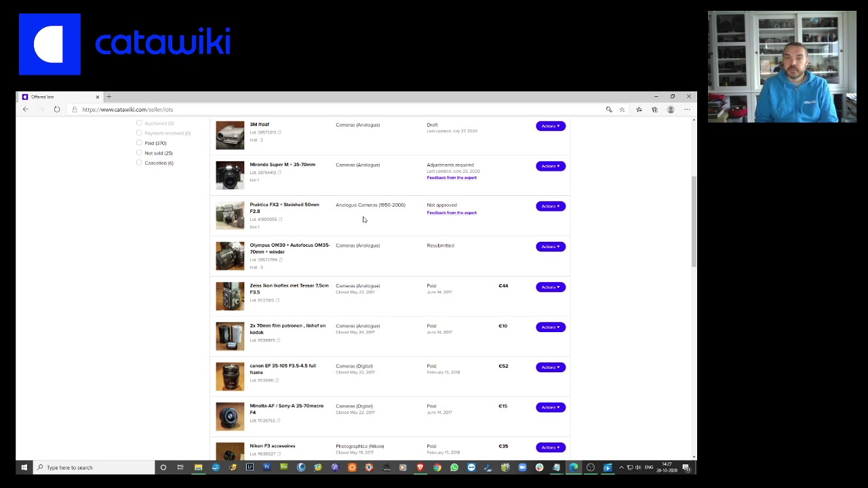Image resolution: width=868 pixels, height=488 pixels.
Task: Click the Resubmitted status of Olympus OM30
Action: coord(440,245)
